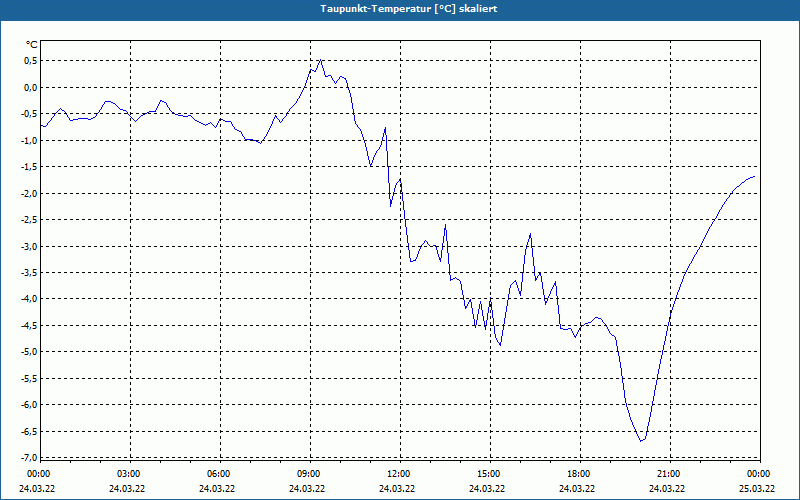Click the '15:00' time axis label
The width and height of the screenshot is (800, 500).
488,474
